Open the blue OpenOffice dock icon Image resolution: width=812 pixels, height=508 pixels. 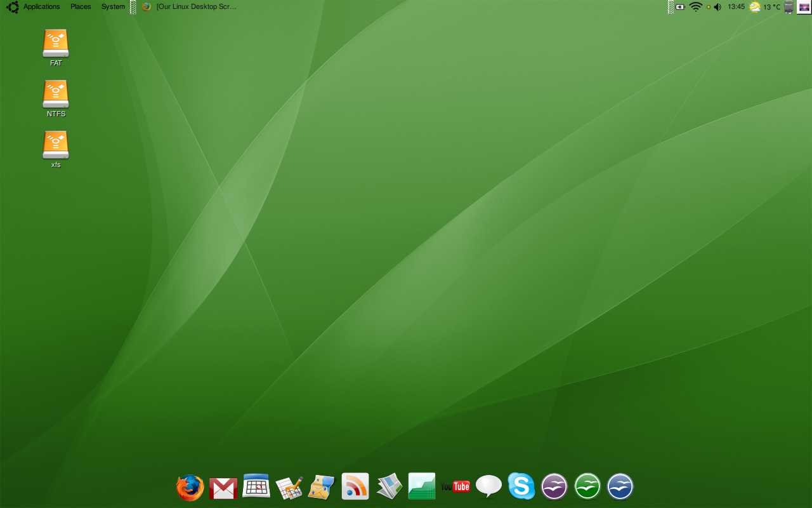coord(620,487)
